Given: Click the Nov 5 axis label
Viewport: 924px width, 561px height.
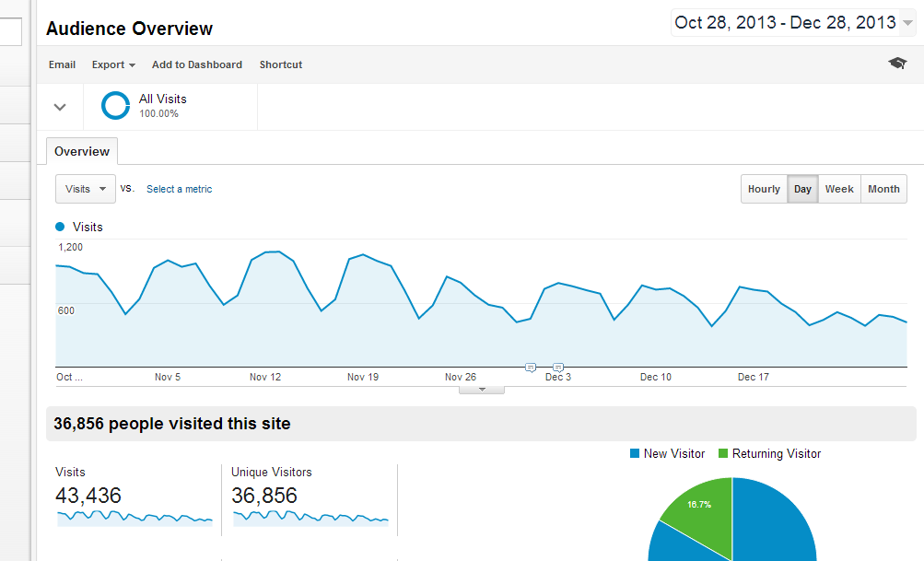Looking at the screenshot, I should tap(168, 377).
